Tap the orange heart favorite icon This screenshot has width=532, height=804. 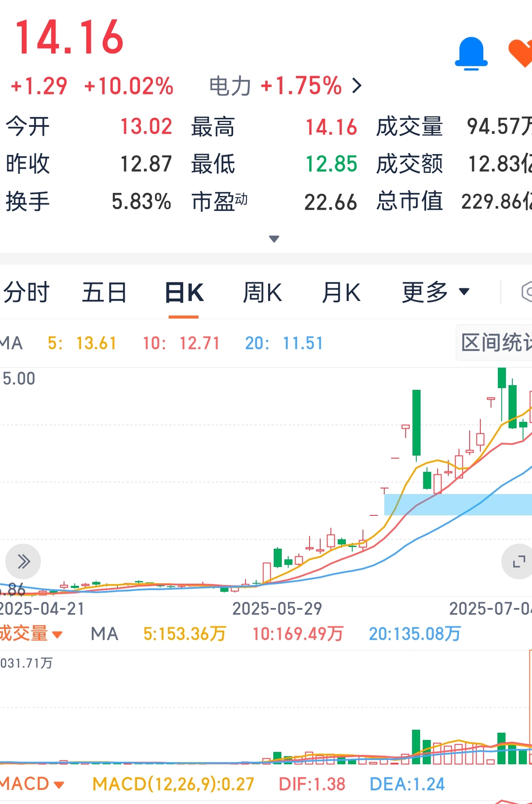521,53
